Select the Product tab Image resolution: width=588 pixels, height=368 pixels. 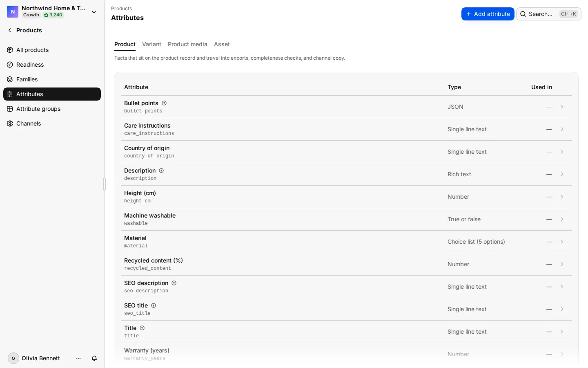pos(125,44)
